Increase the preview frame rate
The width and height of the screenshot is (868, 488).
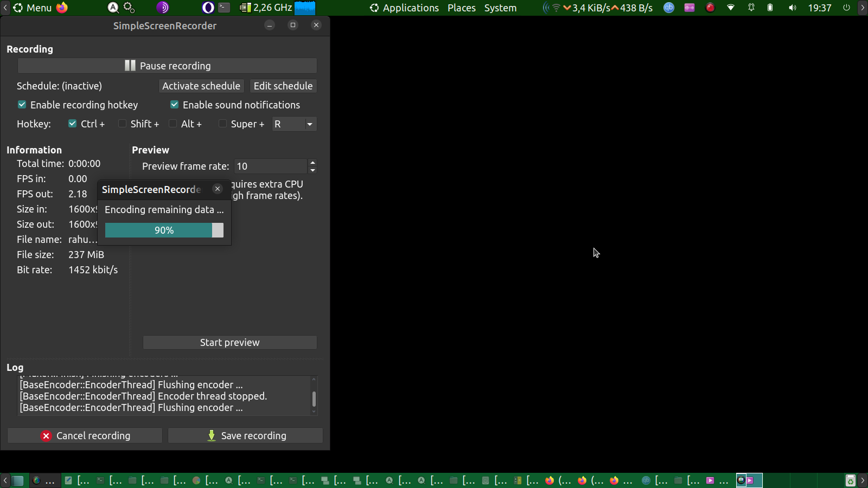click(x=312, y=163)
